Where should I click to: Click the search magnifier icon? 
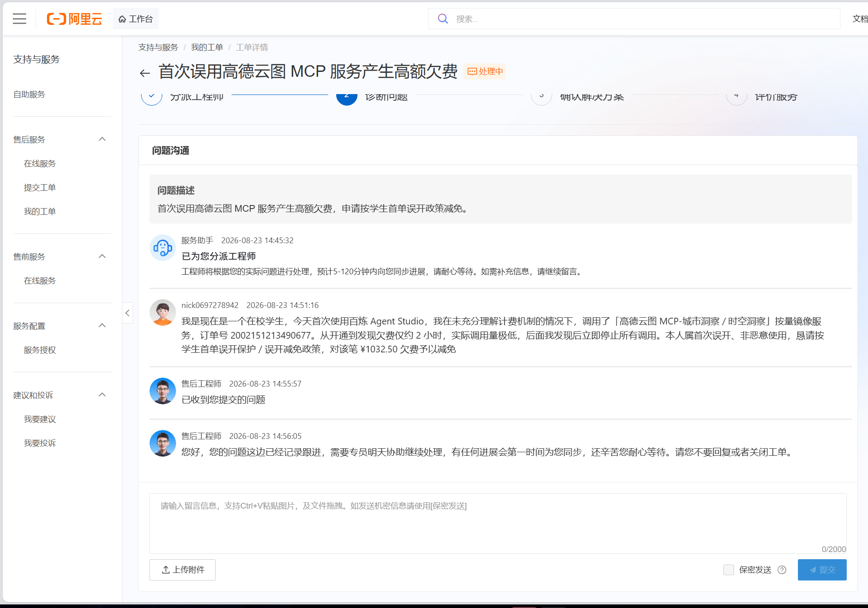coord(443,19)
